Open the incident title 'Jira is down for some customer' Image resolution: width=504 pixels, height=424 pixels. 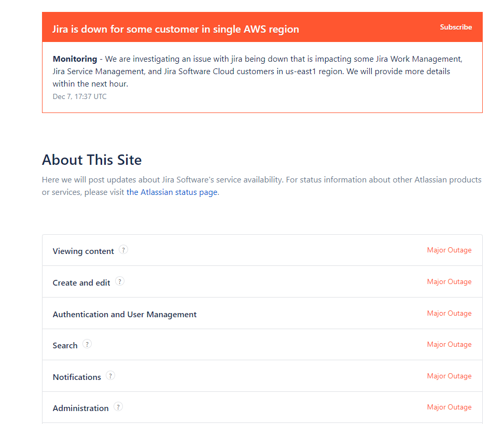[x=175, y=29]
